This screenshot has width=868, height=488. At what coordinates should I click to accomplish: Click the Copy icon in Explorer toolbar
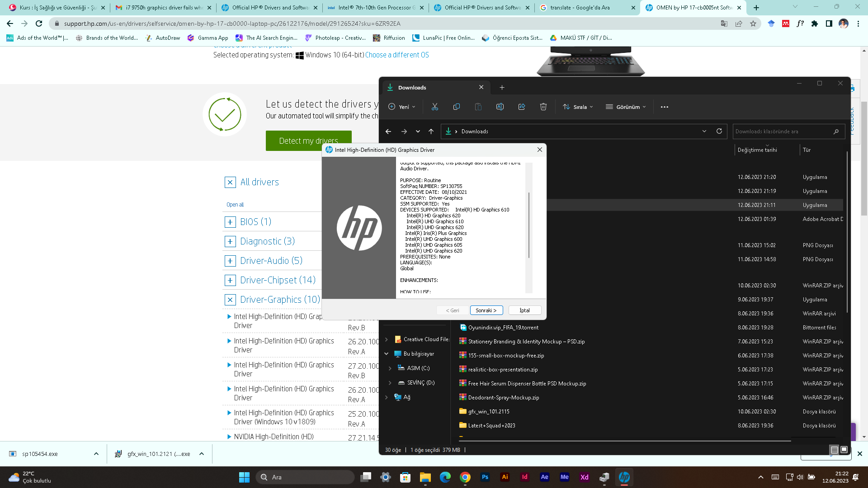pyautogui.click(x=456, y=107)
